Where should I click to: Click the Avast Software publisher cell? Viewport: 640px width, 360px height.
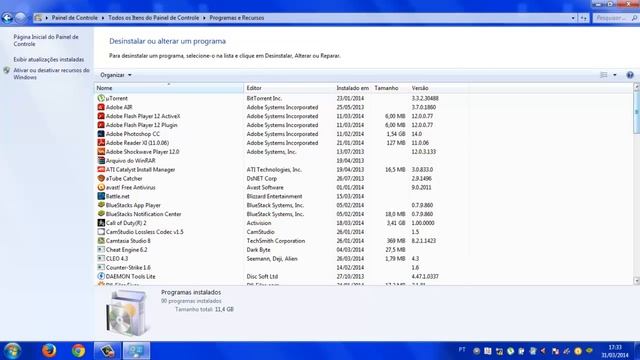point(265,187)
